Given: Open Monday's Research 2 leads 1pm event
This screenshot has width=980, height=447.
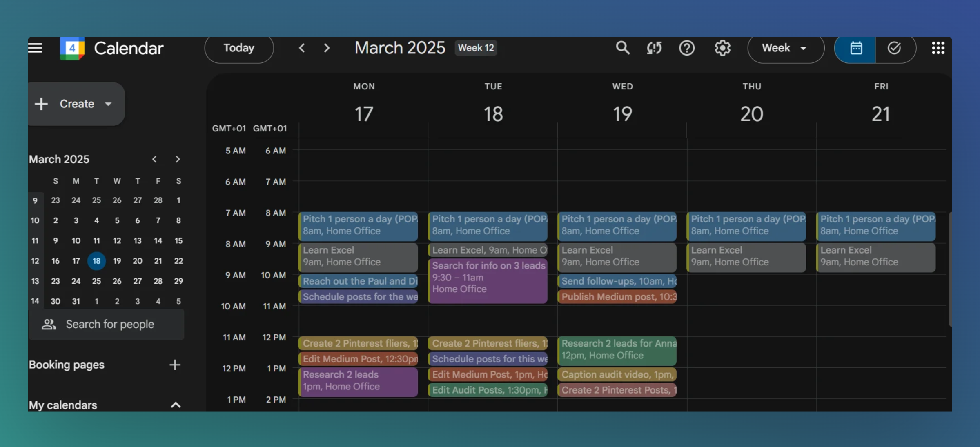Looking at the screenshot, I should pos(358,382).
